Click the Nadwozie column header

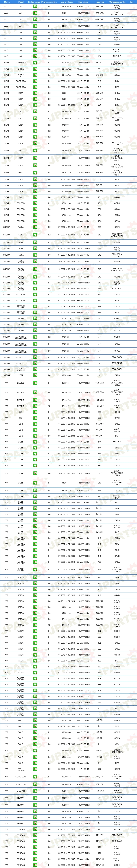point(100,2)
